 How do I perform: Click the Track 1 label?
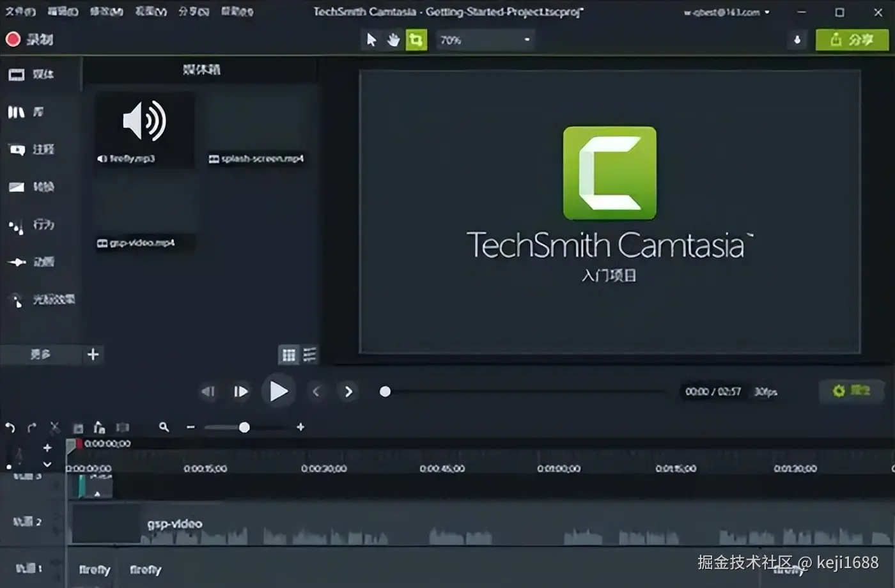click(29, 568)
